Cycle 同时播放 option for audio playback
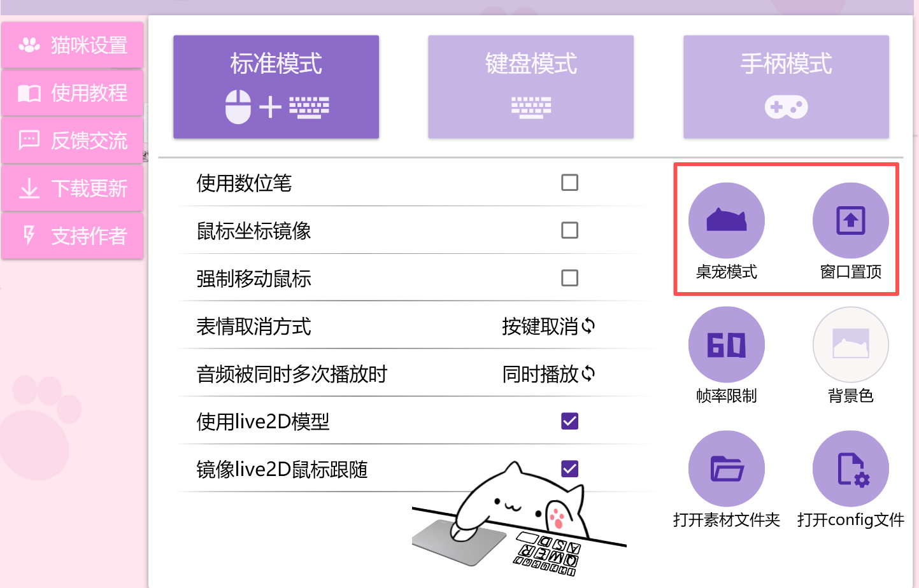 (x=548, y=374)
